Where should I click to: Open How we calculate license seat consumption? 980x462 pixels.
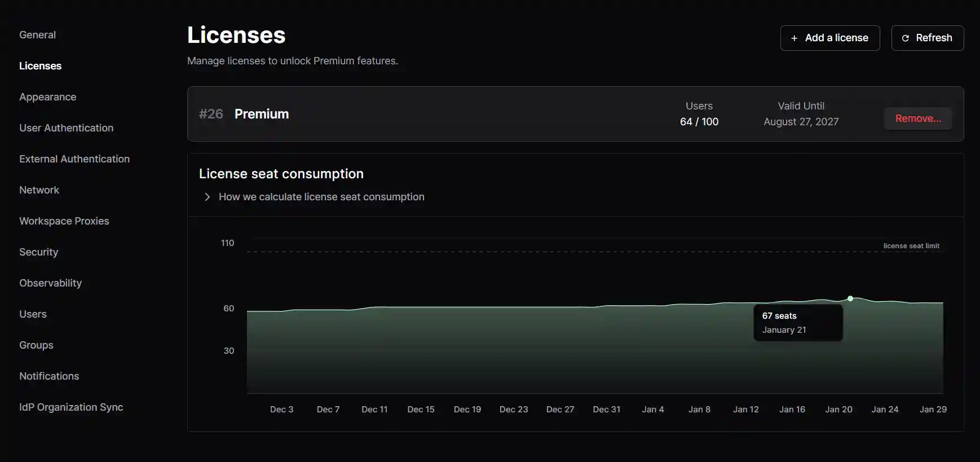[321, 197]
